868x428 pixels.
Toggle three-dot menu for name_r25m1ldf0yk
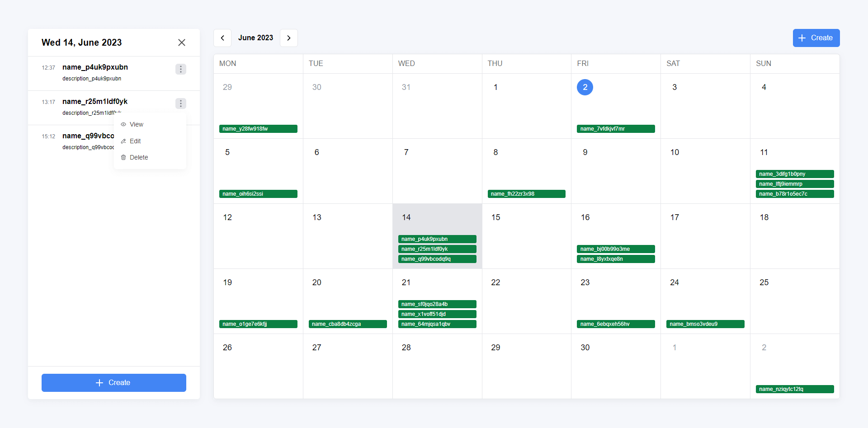pos(181,103)
